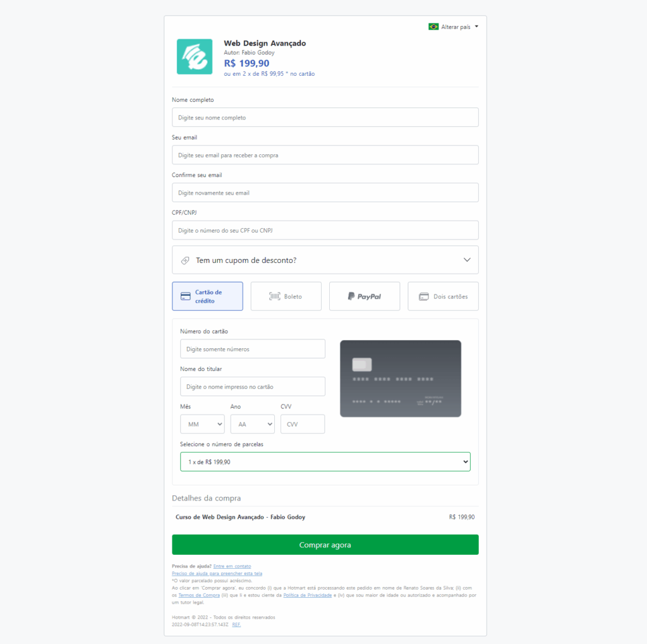Open the Mês expiration dropdown
Screen dimensions: 647x644
coord(202,424)
